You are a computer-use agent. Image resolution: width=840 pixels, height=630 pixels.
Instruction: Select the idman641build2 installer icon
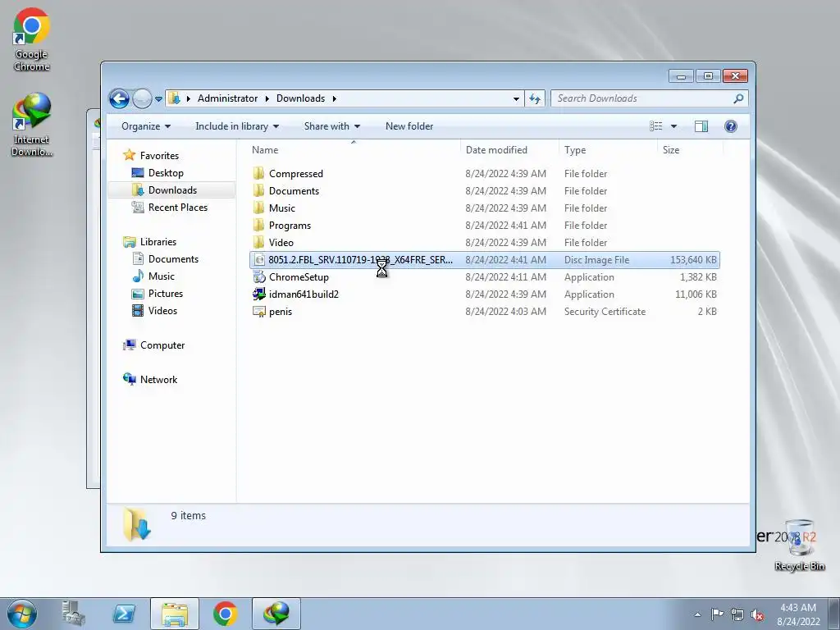pyautogui.click(x=259, y=294)
